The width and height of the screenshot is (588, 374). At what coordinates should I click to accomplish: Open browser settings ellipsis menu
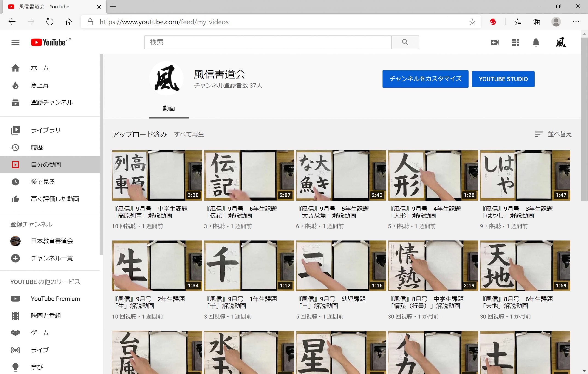coord(576,22)
